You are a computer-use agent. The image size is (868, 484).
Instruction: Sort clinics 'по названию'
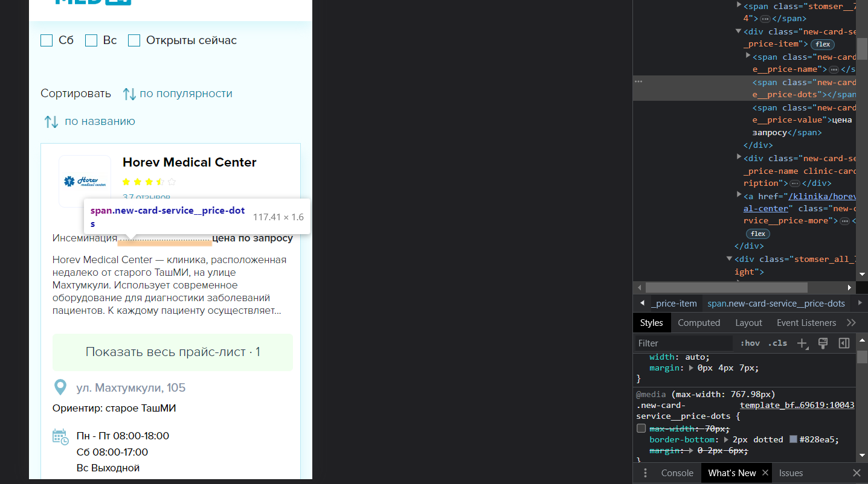pyautogui.click(x=100, y=121)
